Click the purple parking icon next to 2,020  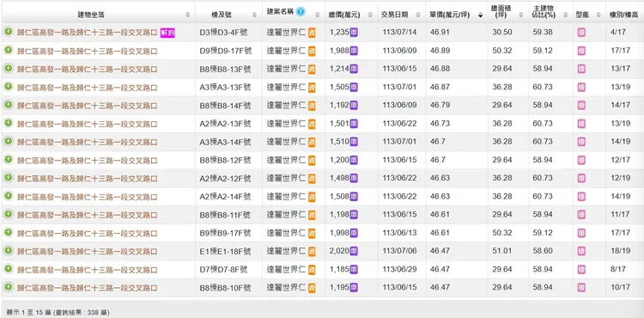coord(354,252)
